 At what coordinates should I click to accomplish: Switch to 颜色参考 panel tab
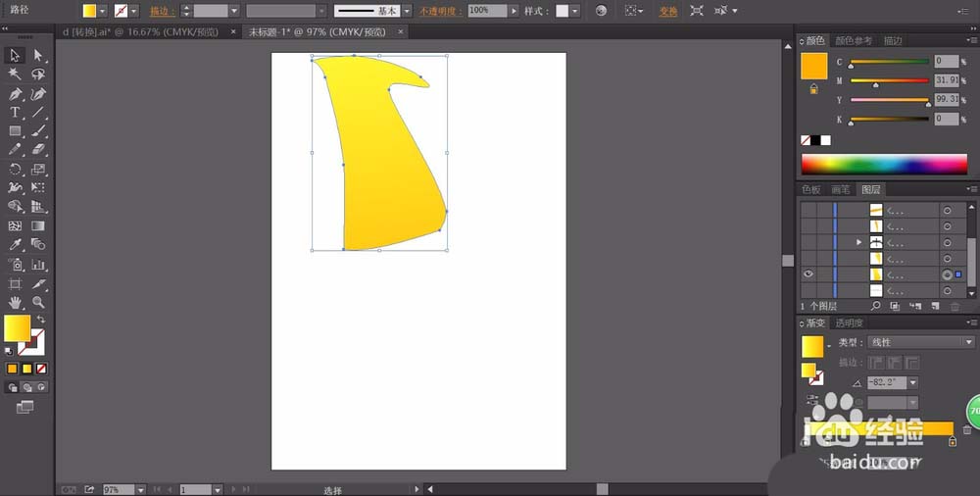tap(854, 40)
